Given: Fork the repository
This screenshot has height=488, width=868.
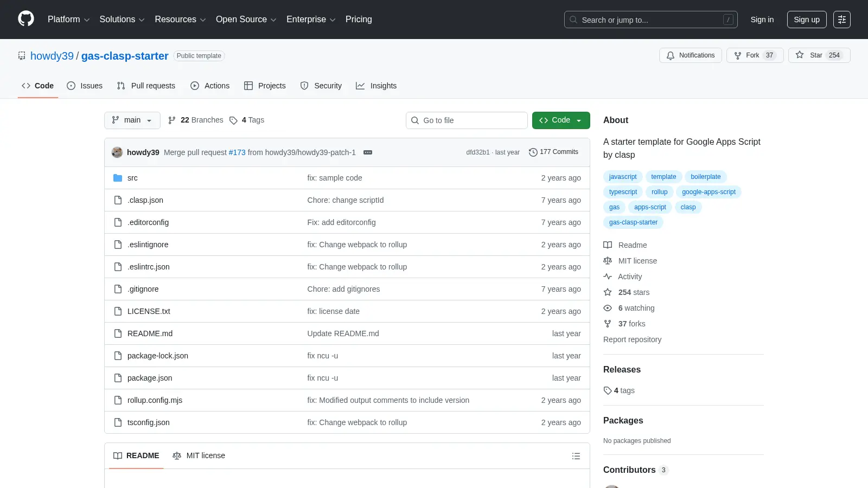Looking at the screenshot, I should (x=755, y=55).
